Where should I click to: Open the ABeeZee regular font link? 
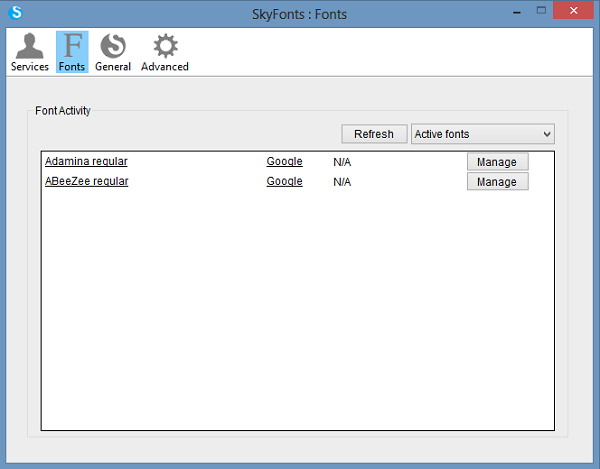click(x=86, y=181)
